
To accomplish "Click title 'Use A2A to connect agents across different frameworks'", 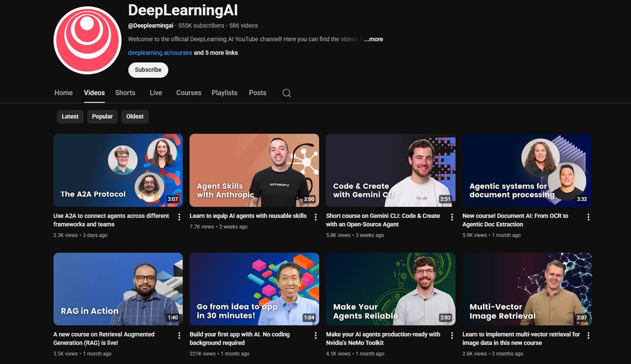I will coord(111,220).
